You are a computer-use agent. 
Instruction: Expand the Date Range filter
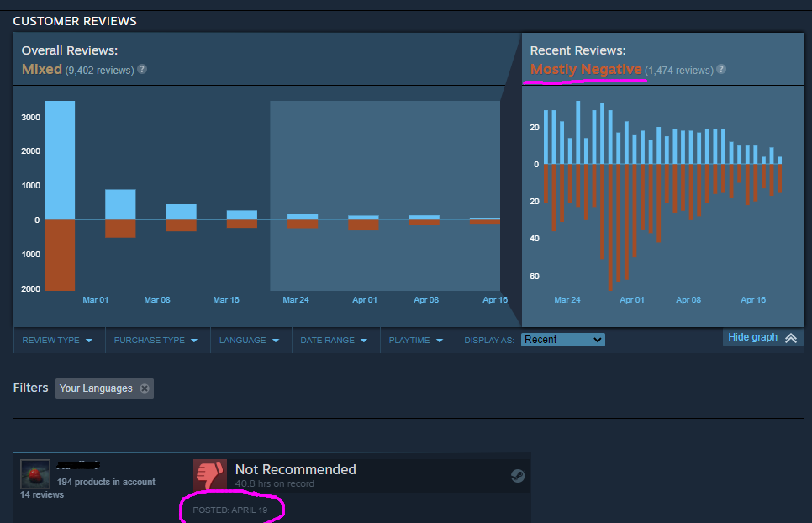tap(334, 341)
